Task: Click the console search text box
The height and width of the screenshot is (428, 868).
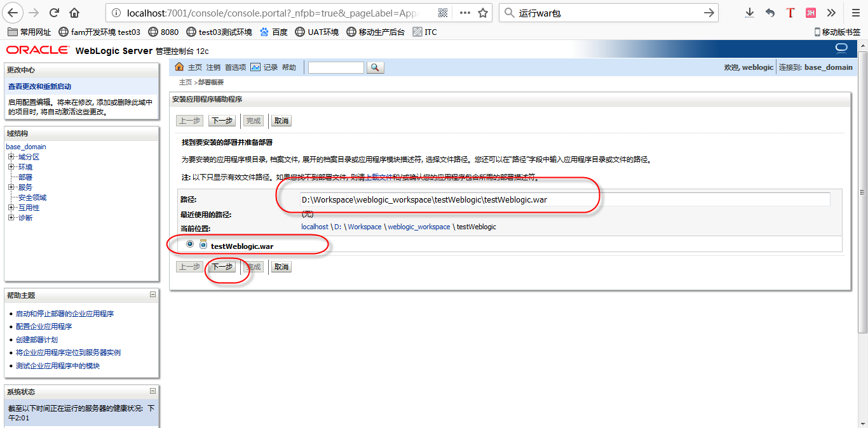Action: tap(336, 67)
